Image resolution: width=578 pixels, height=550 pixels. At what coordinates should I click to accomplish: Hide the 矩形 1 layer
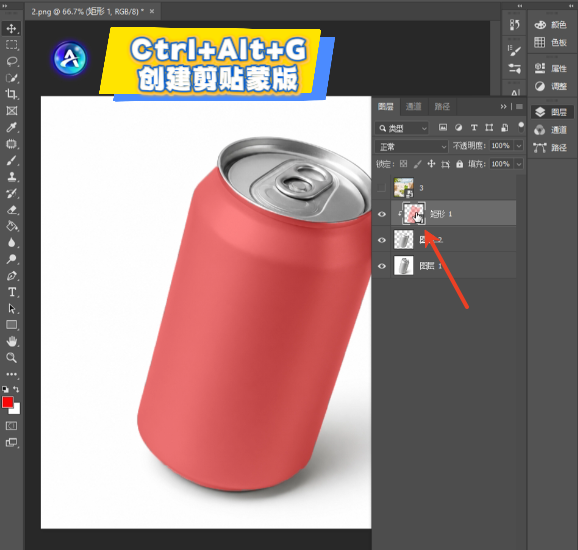(382, 214)
